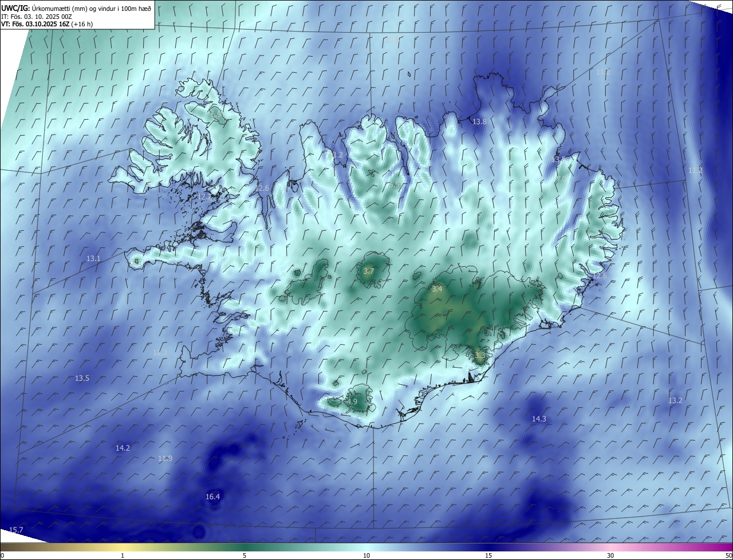Click the 12.7 value label on the map
Viewport: 733px width, 560px height.
pos(203,196)
